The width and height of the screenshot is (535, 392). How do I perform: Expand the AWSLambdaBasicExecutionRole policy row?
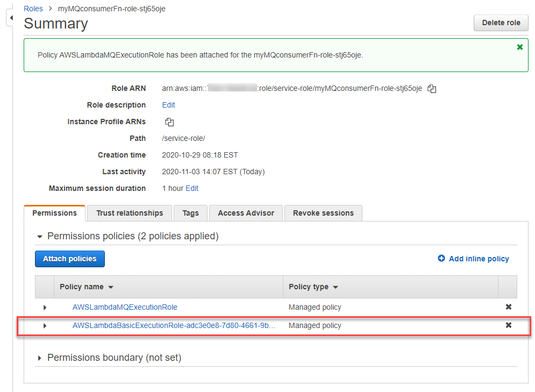[45, 326]
